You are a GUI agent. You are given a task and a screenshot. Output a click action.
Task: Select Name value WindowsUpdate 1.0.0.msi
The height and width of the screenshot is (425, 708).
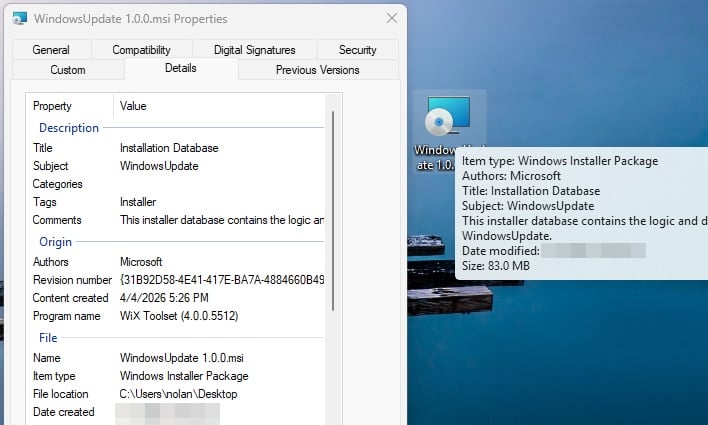[182, 358]
